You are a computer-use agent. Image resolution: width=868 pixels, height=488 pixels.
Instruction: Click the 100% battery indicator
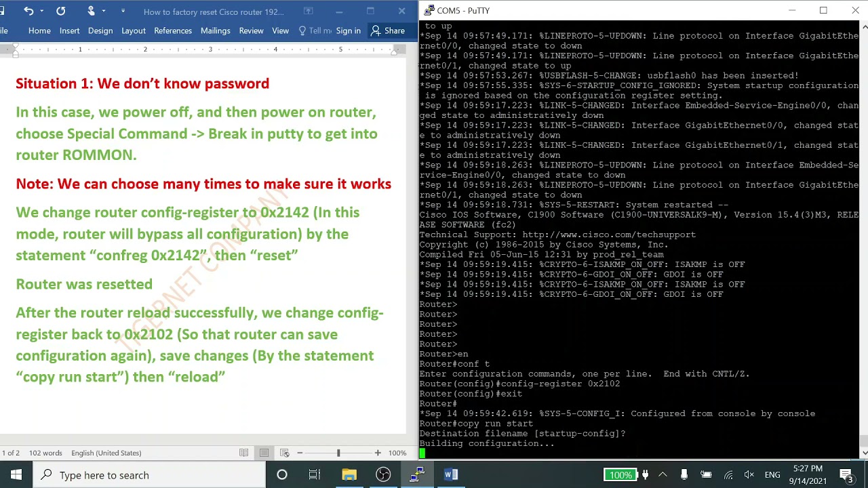click(620, 475)
